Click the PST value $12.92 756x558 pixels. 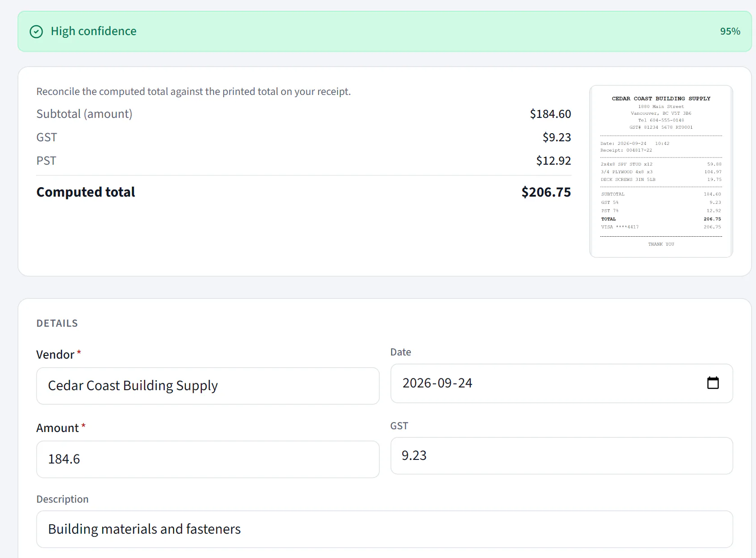click(x=553, y=161)
